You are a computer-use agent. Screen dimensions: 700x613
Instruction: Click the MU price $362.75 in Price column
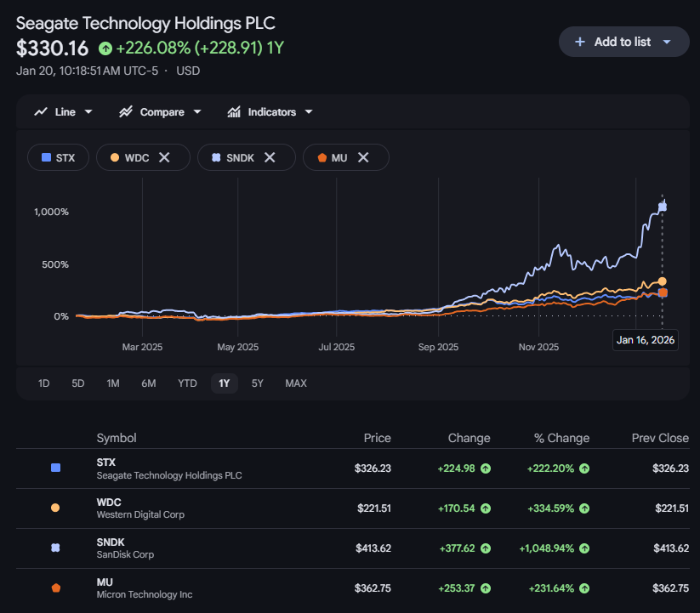[373, 588]
